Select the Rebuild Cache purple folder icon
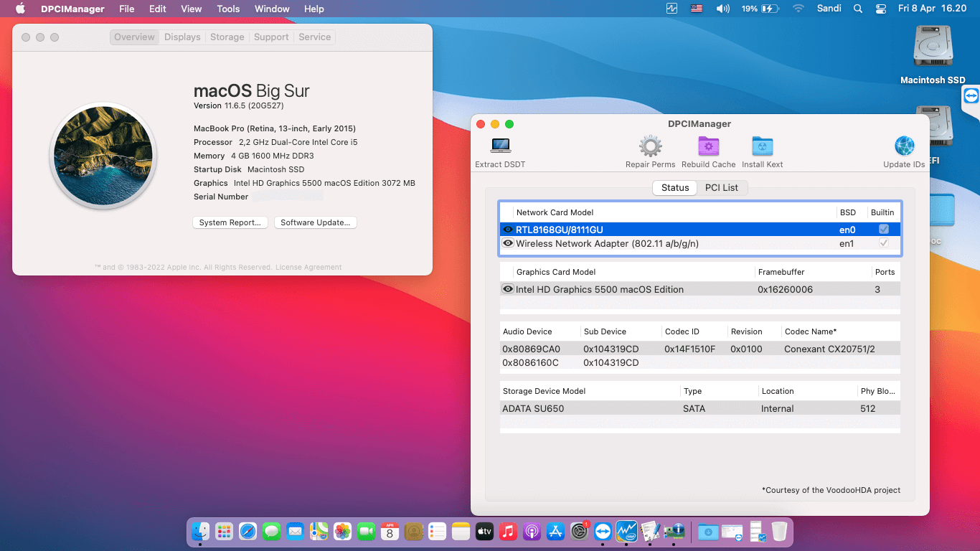Image resolution: width=980 pixels, height=551 pixels. pyautogui.click(x=709, y=146)
